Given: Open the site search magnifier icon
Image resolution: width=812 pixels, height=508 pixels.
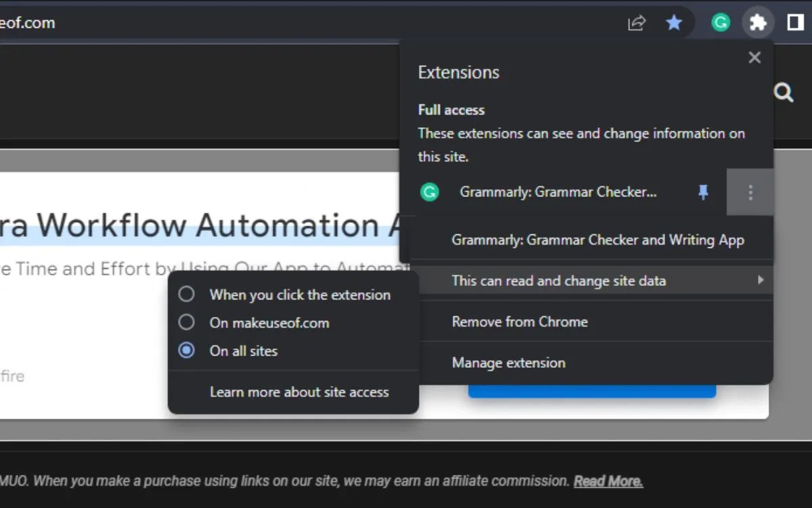Looking at the screenshot, I should [783, 92].
